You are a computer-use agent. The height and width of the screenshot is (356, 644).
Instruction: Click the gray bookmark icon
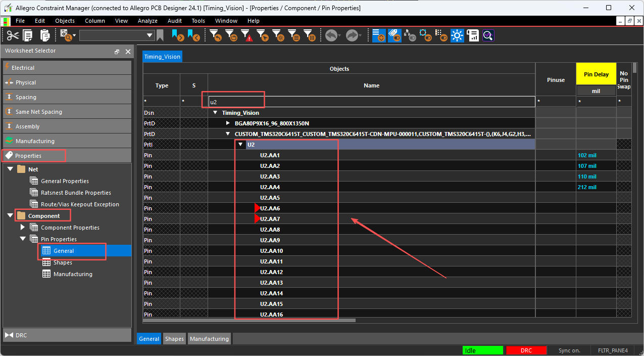coord(160,35)
